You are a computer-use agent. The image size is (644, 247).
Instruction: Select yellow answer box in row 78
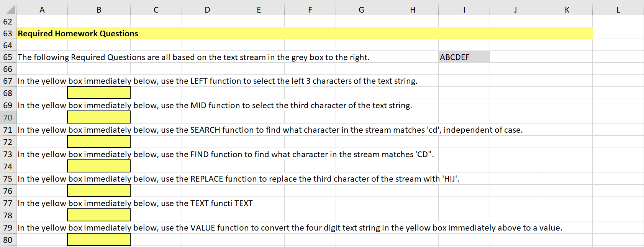[x=99, y=215]
